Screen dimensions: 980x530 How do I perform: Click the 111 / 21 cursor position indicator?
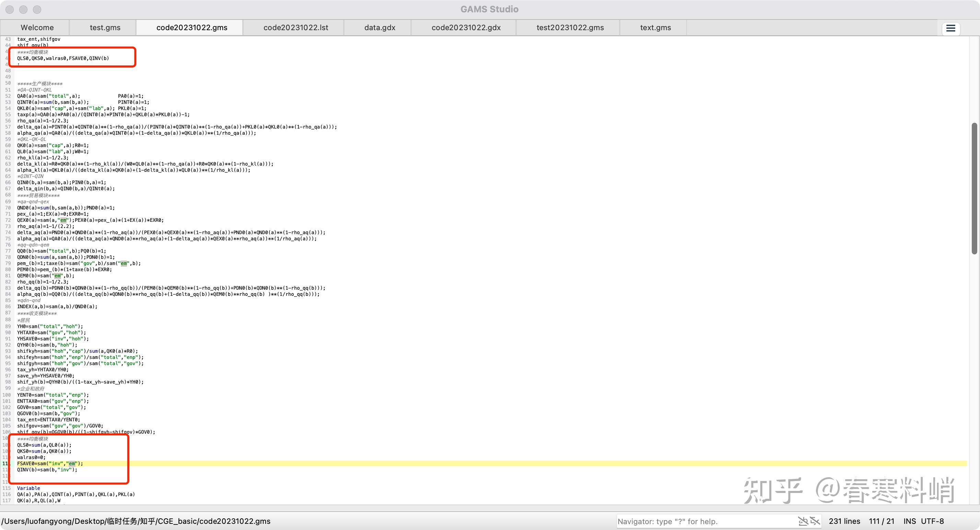click(x=881, y=521)
